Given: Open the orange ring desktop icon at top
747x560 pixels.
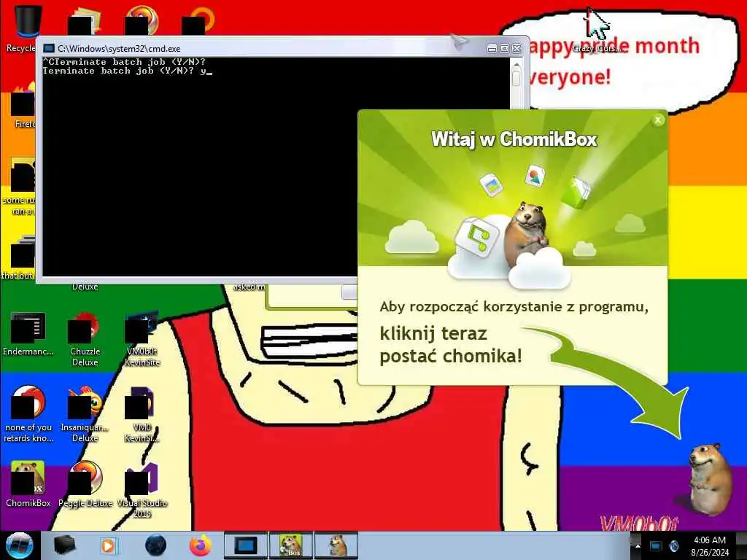Looking at the screenshot, I should point(200,20).
